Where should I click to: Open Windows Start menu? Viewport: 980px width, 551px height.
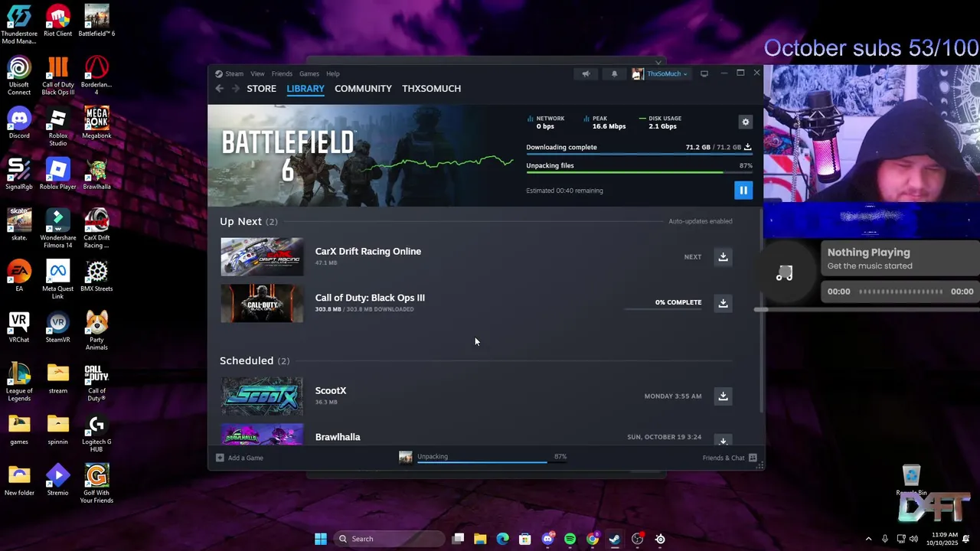(321, 539)
